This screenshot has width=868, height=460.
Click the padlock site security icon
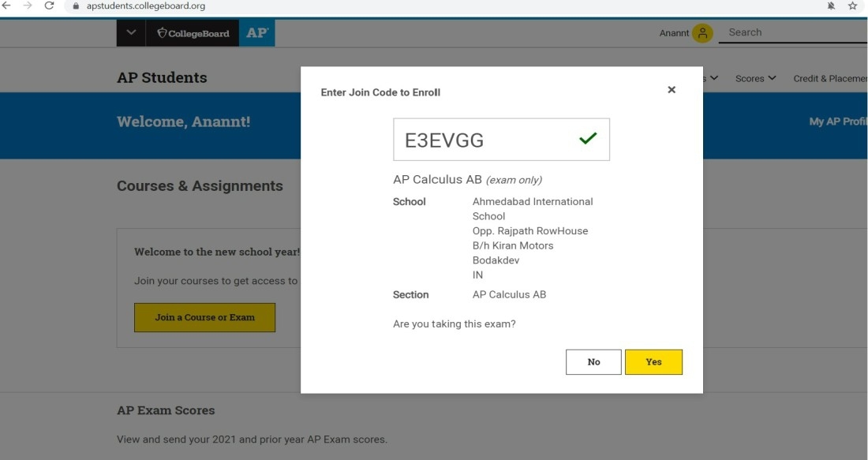pos(77,6)
